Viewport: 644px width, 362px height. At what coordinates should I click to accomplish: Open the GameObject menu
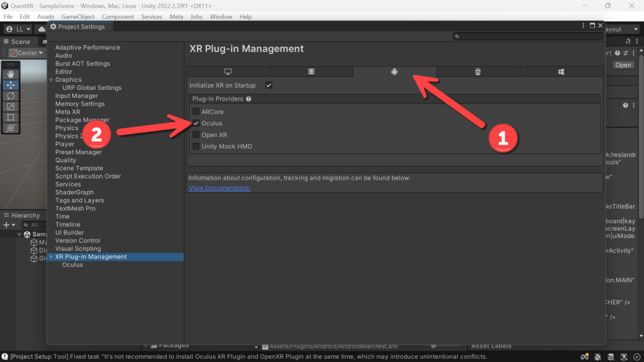pos(77,16)
